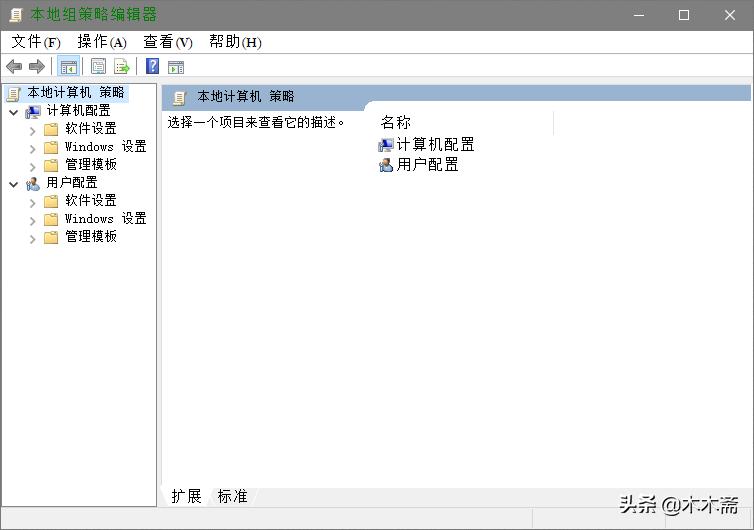The height and width of the screenshot is (530, 754).
Task: Select 用户配置 text in the list pane
Action: pos(427,165)
